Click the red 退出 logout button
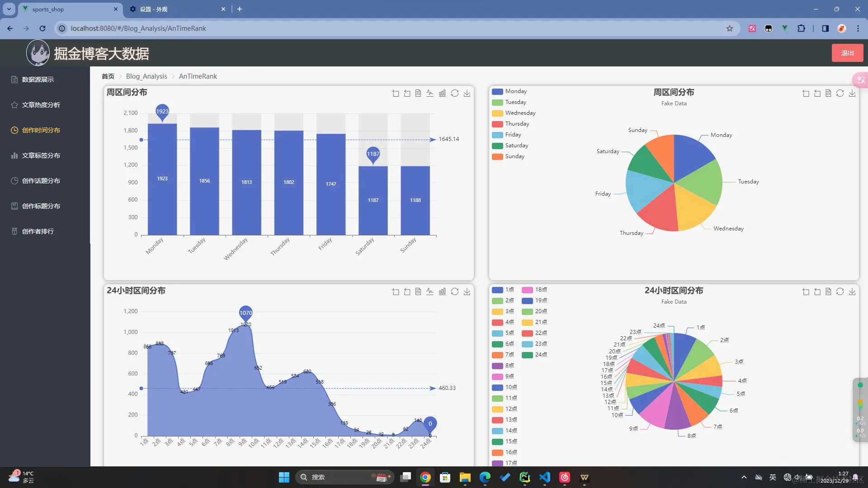This screenshot has height=488, width=868. point(847,53)
